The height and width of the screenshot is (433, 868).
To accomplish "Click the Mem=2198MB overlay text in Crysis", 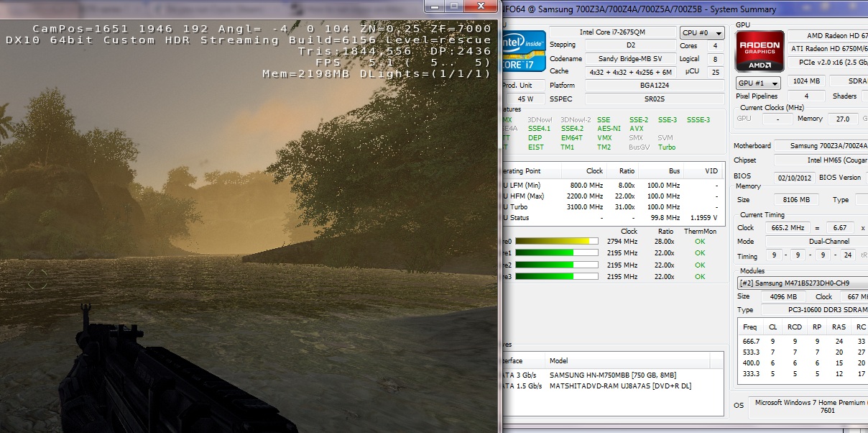I will pyautogui.click(x=307, y=73).
